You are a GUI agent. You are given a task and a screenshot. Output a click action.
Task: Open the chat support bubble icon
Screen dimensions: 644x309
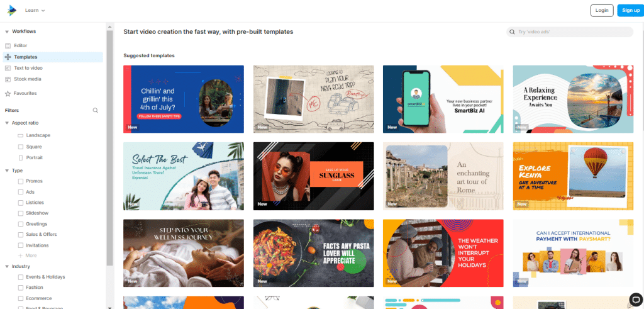pos(635,299)
